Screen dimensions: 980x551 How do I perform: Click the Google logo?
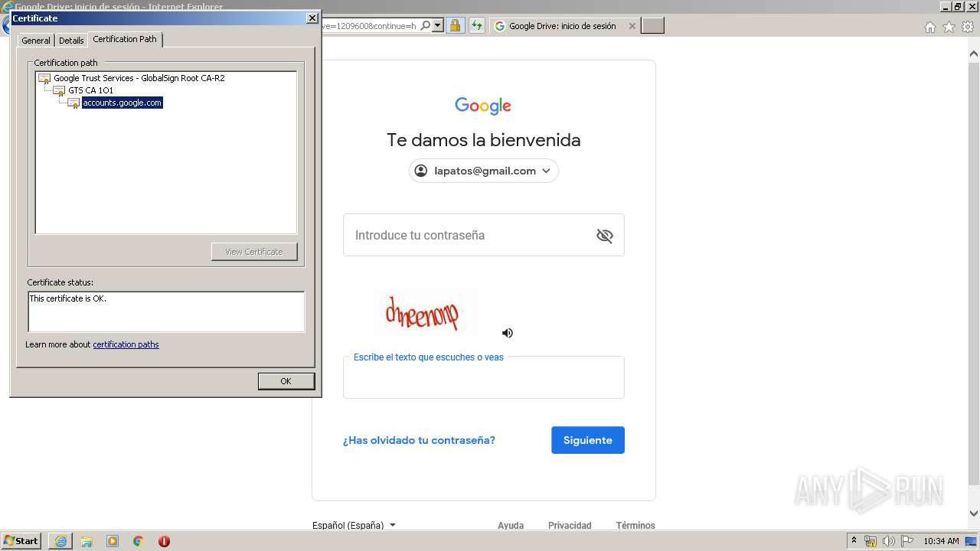pos(483,106)
